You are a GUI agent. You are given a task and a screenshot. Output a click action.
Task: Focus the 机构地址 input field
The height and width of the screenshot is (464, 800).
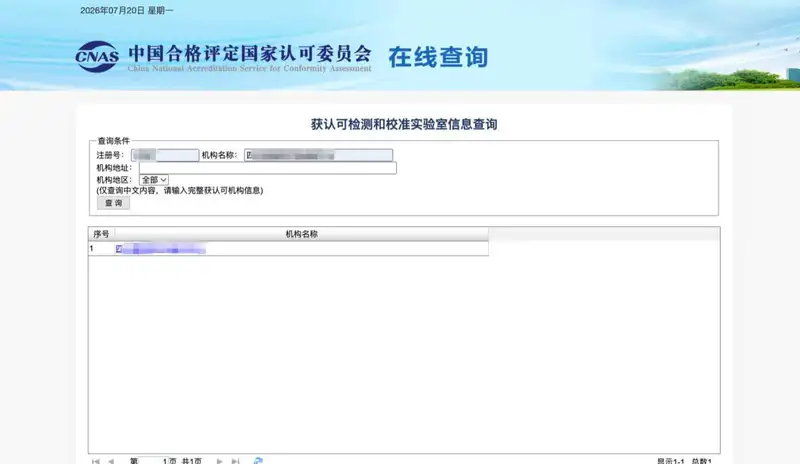[x=268, y=168]
